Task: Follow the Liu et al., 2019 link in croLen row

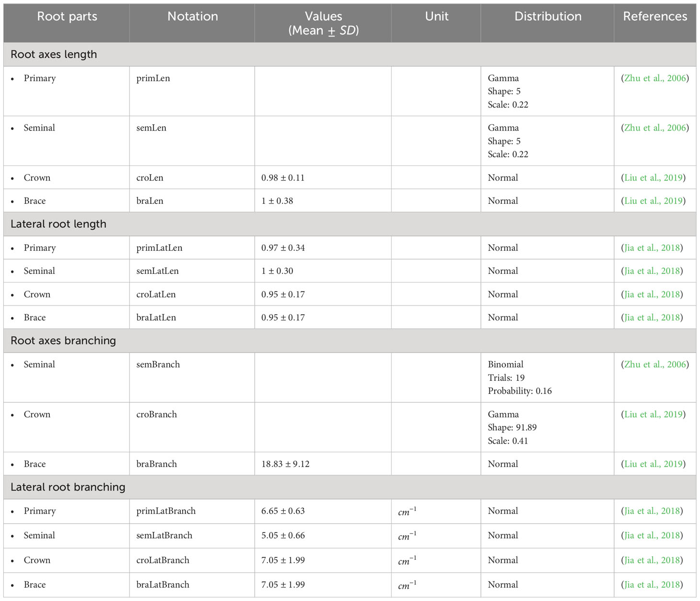Action: 653,177
